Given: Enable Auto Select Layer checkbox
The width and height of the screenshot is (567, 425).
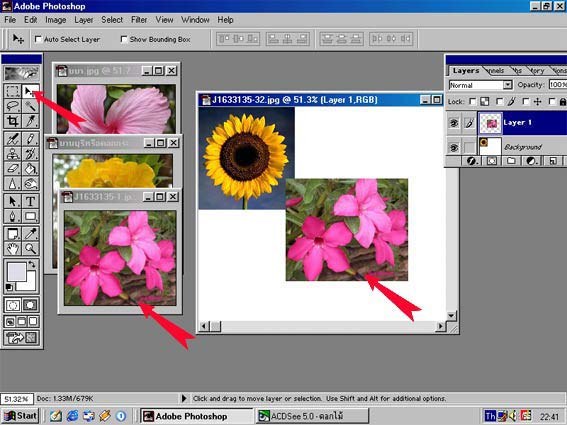Looking at the screenshot, I should click(38, 39).
